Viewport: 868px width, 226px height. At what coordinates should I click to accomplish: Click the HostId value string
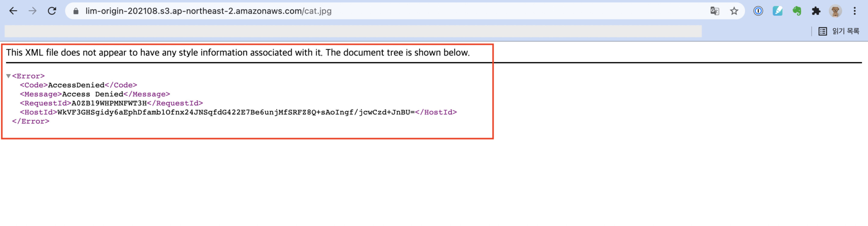click(x=236, y=112)
